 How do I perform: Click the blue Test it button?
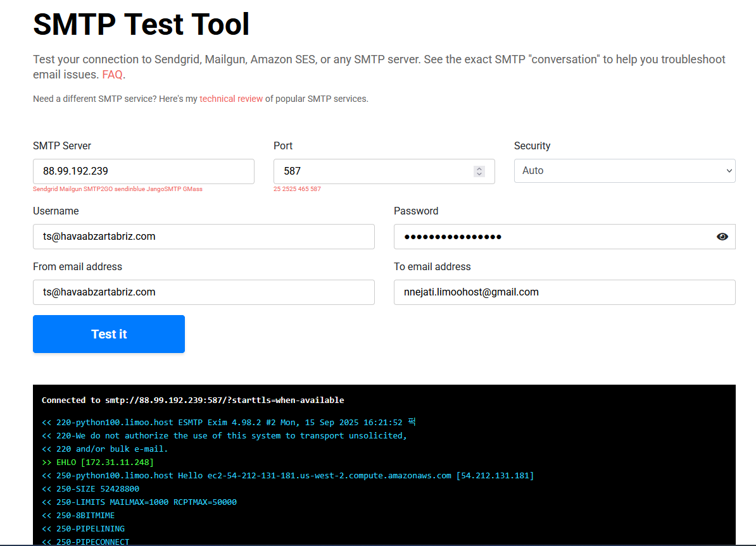[109, 334]
